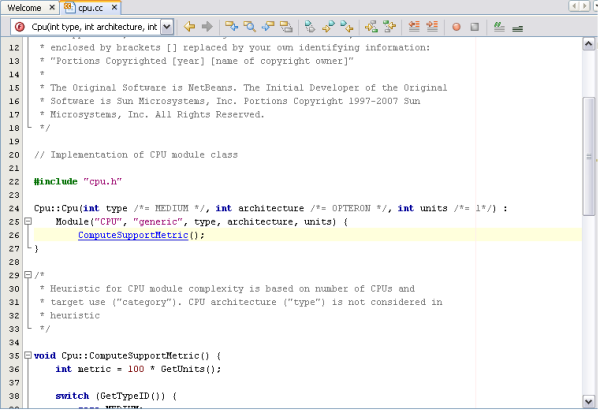Viewport: 600px width, 413px height.
Task: Select the cpu.cc tab
Action: pos(91,8)
